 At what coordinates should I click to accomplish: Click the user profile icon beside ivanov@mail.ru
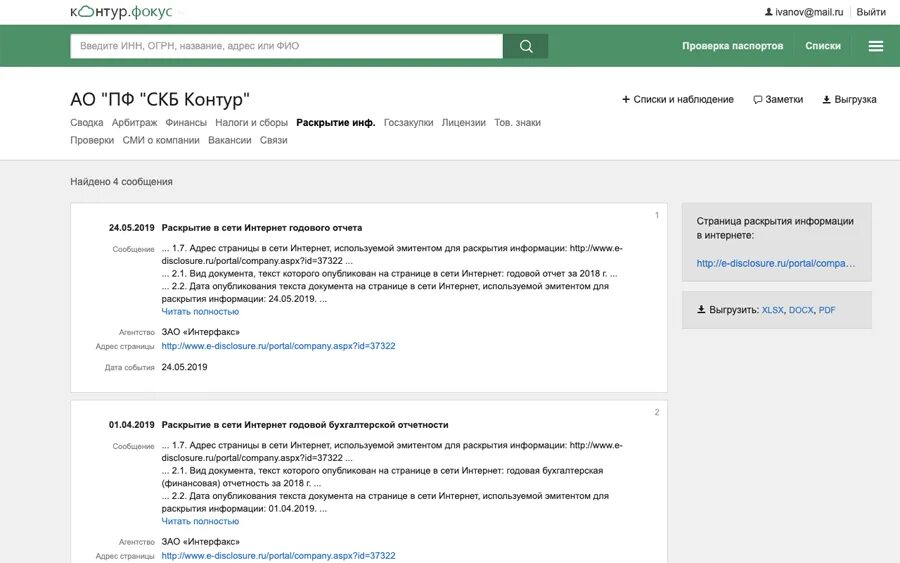tap(769, 11)
